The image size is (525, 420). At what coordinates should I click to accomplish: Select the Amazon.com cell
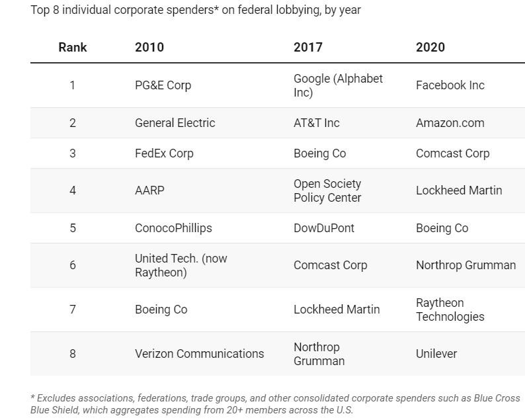pyautogui.click(x=450, y=123)
